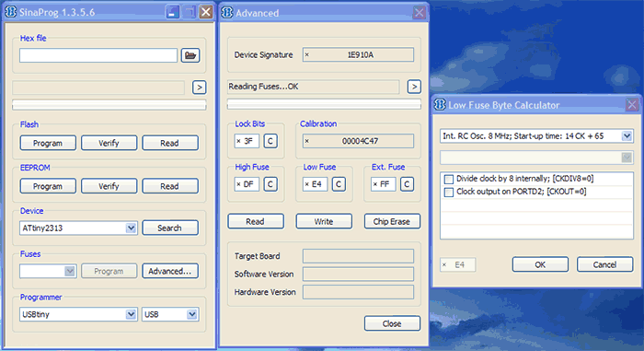Close the Low Fuse Byte Calculator window
644x351 pixels.
pyautogui.click(x=632, y=105)
